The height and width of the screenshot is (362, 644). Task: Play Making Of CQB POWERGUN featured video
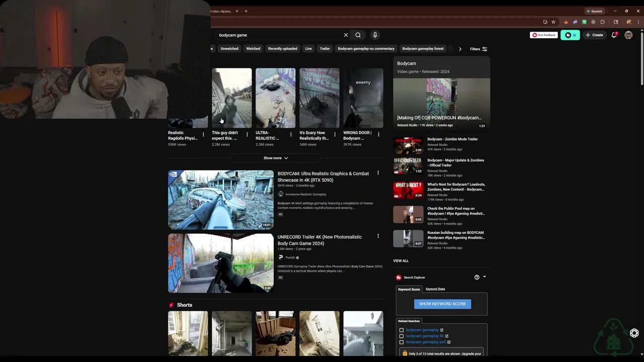441,103
